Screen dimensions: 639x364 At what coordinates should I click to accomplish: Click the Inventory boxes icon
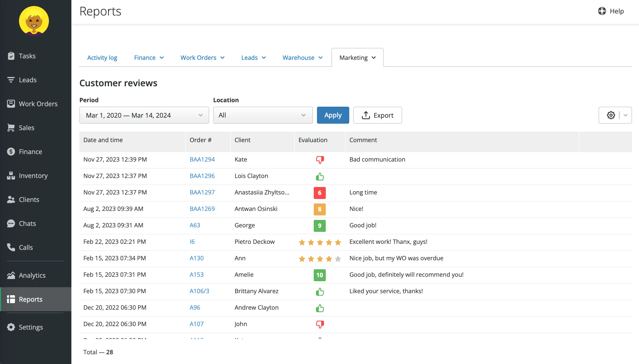point(11,176)
